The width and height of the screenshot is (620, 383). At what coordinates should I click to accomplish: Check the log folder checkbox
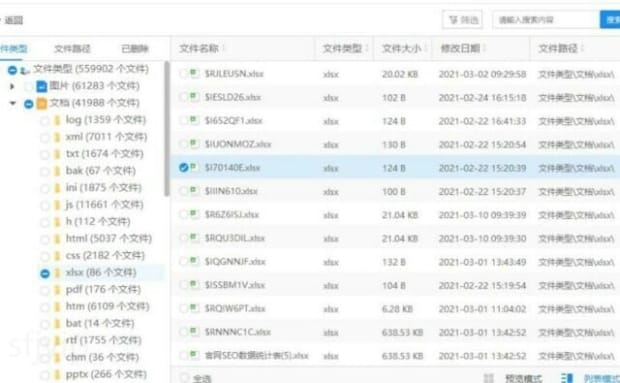click(45, 121)
